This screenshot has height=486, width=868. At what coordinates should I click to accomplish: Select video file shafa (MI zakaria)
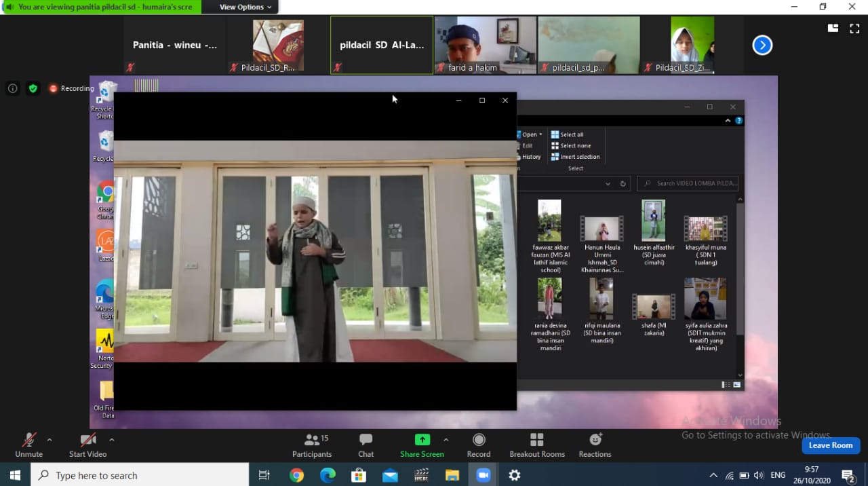654,316
